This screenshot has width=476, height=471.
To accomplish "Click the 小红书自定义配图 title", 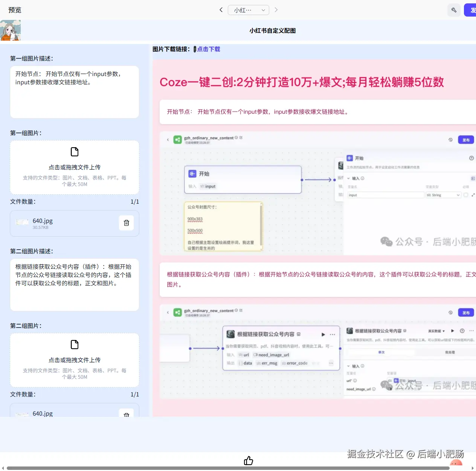I will coord(272,30).
